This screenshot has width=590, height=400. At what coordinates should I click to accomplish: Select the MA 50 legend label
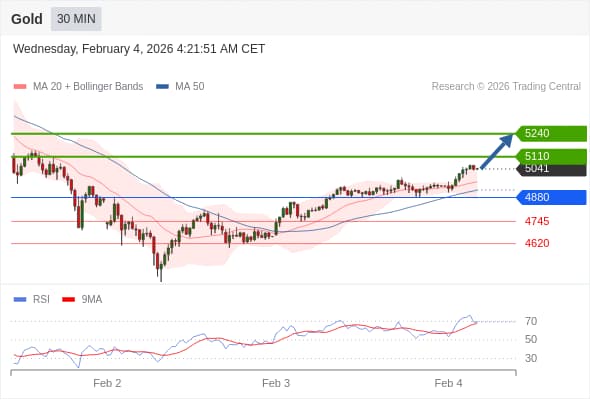click(190, 87)
